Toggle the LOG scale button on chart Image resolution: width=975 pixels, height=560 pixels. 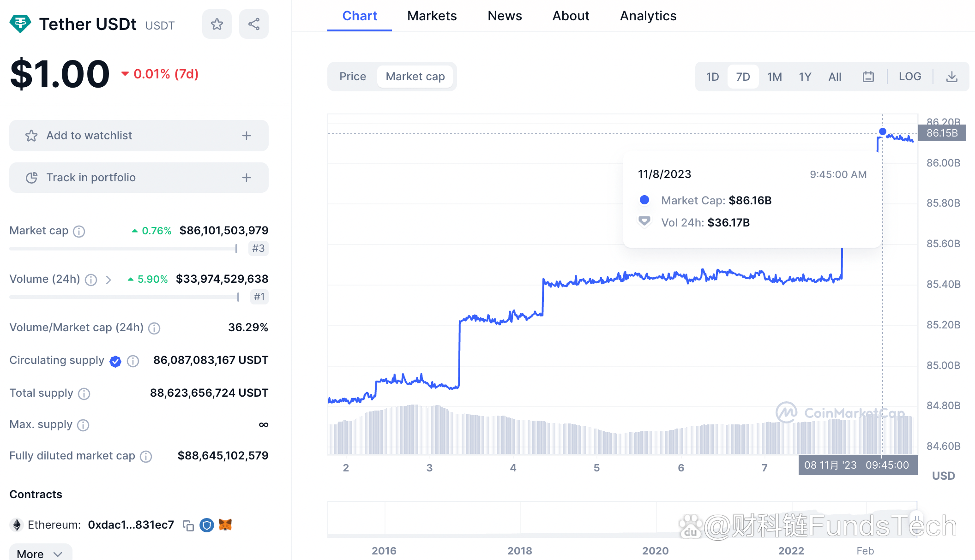point(909,76)
